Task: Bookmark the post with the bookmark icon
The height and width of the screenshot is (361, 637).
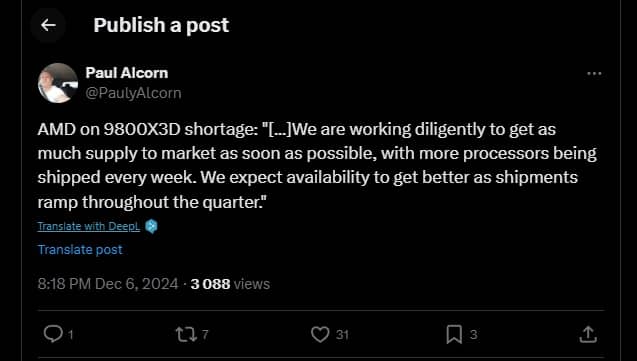Action: click(454, 335)
